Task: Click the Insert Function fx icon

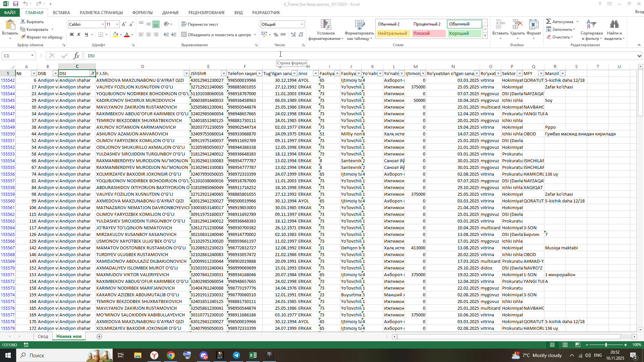Action: [x=76, y=56]
